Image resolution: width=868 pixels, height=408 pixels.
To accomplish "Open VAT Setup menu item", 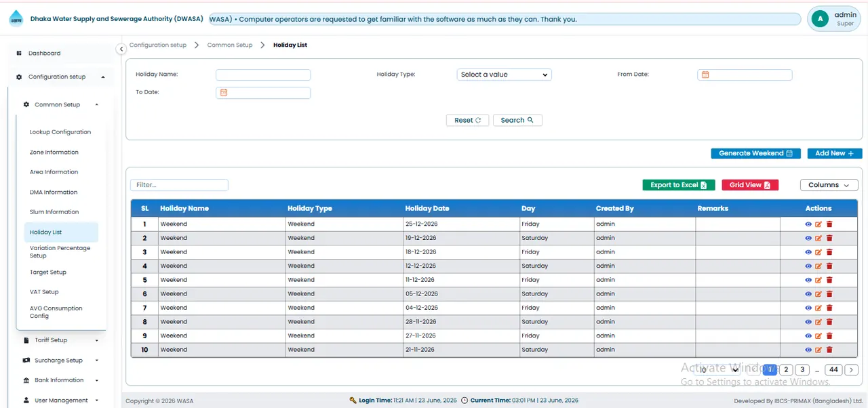I will coord(44,292).
